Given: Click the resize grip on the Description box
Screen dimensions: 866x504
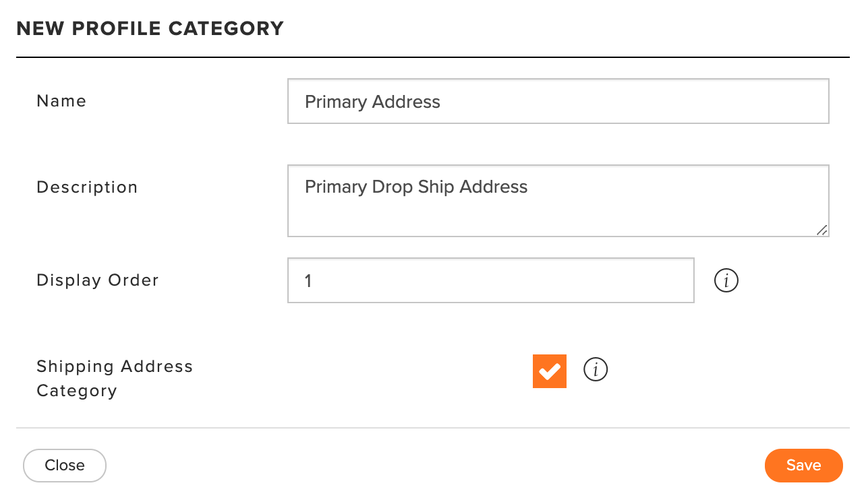Looking at the screenshot, I should (821, 230).
